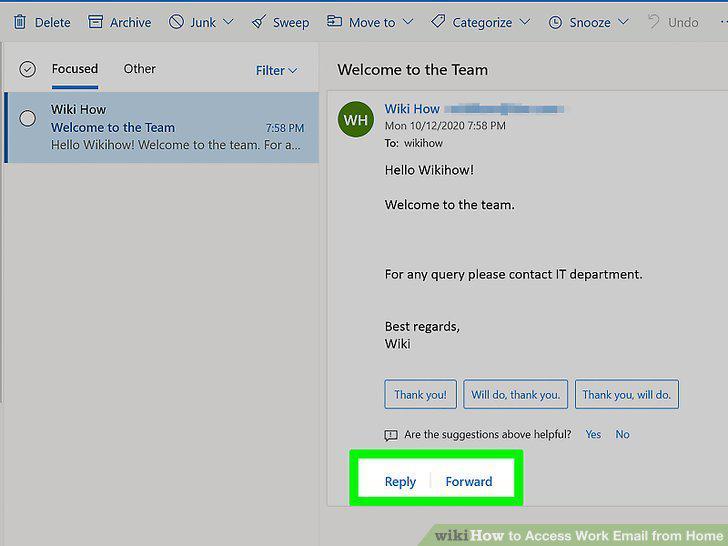
Task: Click 'For any query please contact IT department.'
Action: (514, 274)
